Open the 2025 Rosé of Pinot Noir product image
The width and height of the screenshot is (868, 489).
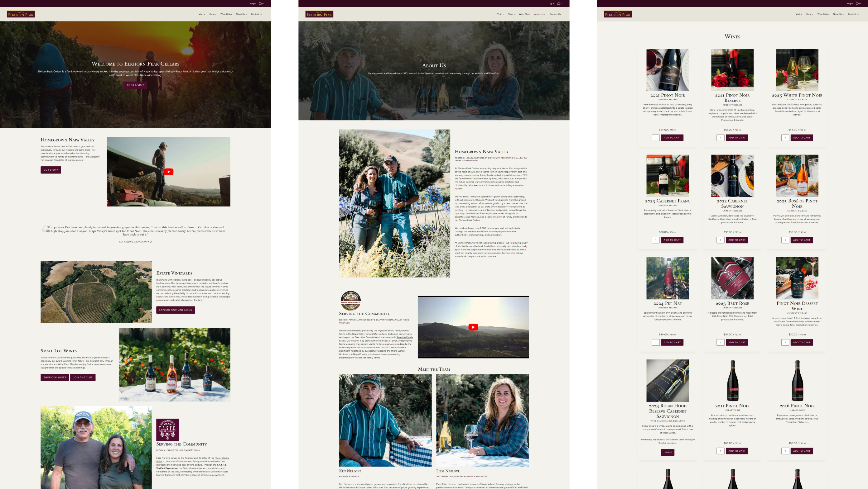797,176
